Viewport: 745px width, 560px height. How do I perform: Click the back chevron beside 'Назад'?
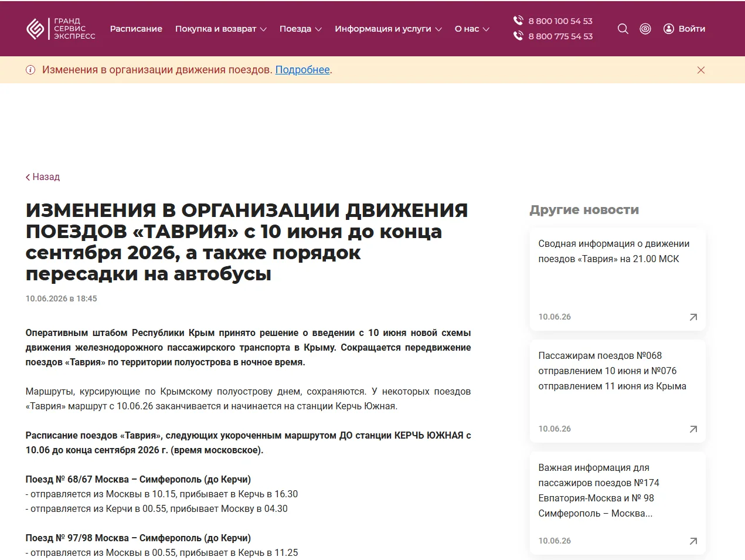[x=28, y=177]
